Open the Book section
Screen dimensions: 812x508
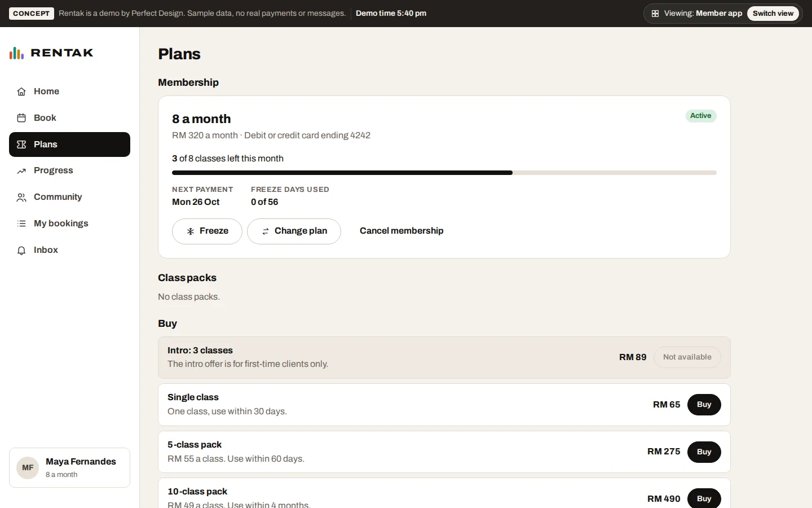(69, 118)
